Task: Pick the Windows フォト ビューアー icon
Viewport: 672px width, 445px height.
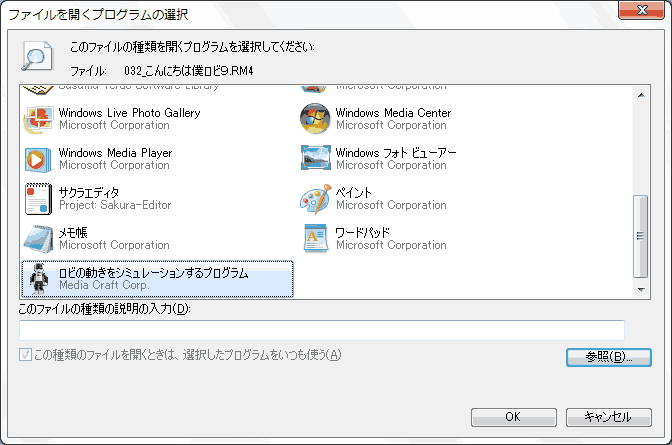Action: click(315, 158)
